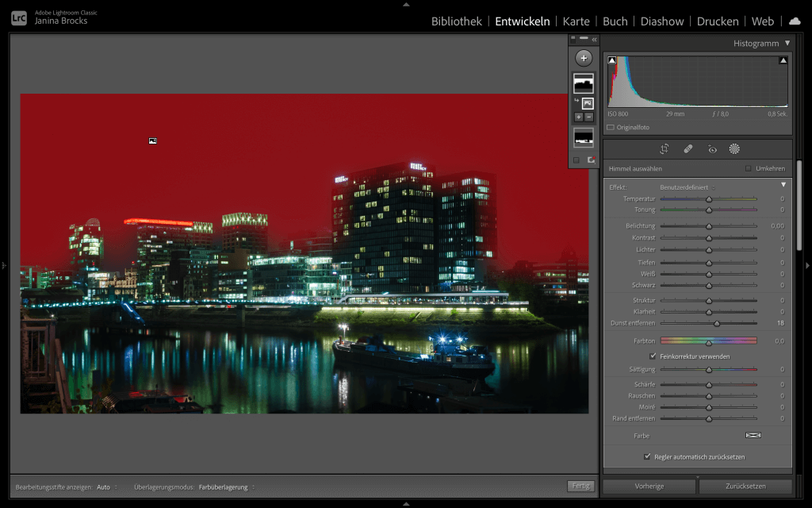Screen dimensions: 812x508
Task: Select the second mask thumbnail in Masks panel
Action: (584, 138)
